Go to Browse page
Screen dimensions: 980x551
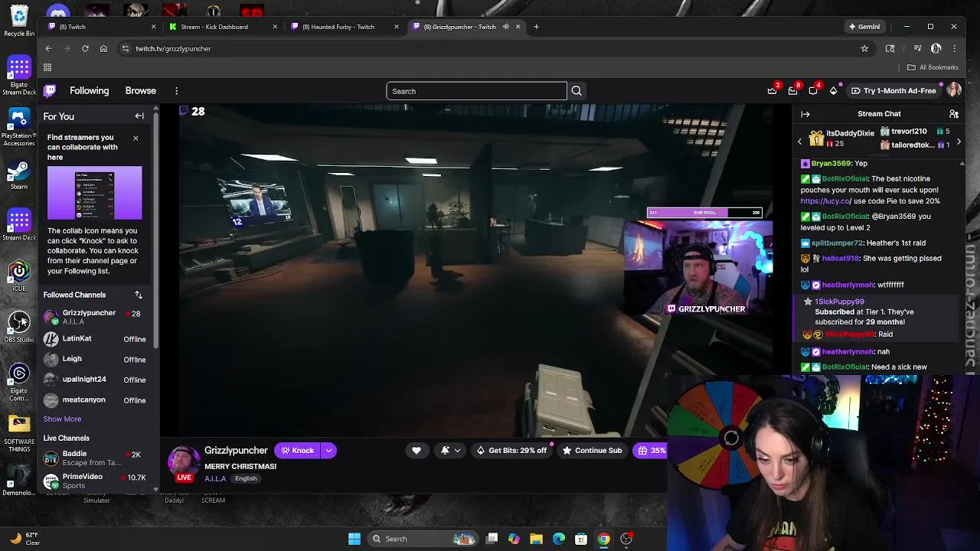(x=141, y=91)
